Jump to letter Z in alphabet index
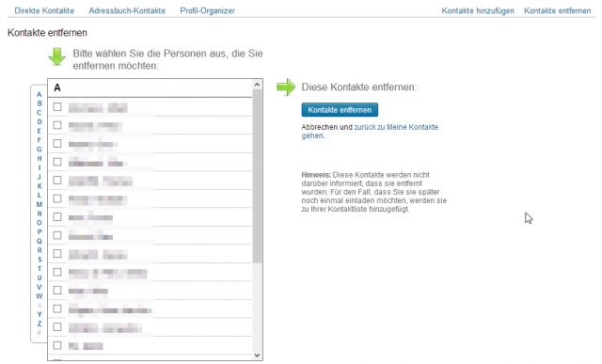 (x=40, y=324)
